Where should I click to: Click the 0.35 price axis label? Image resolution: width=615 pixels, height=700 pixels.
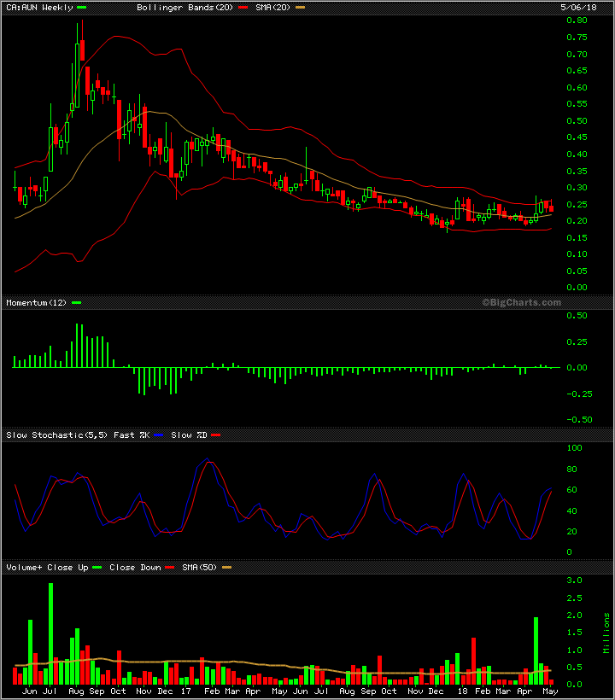tap(577, 172)
